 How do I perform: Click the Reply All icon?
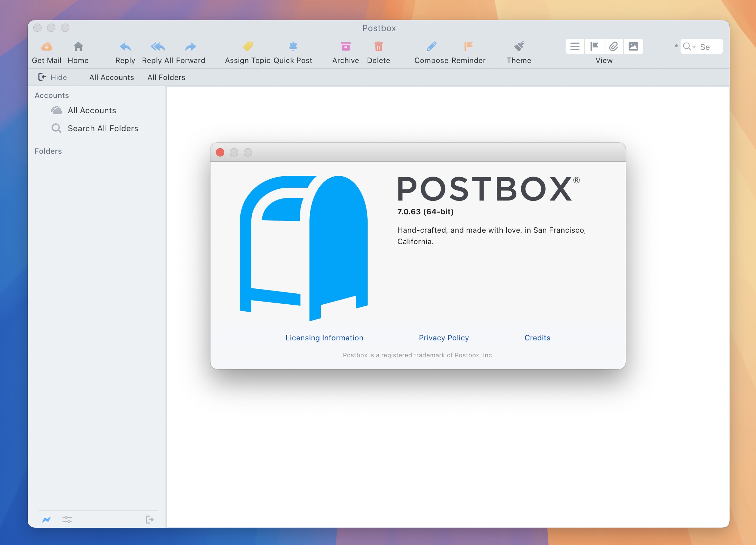157,46
